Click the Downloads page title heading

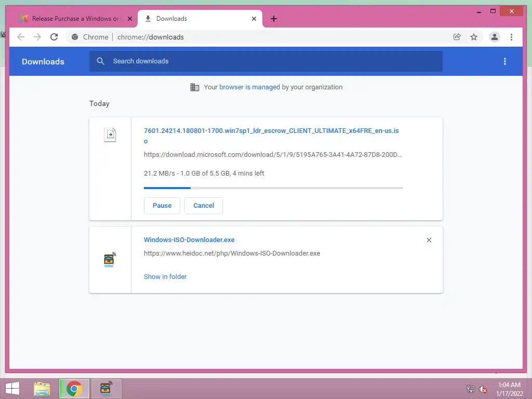click(43, 61)
